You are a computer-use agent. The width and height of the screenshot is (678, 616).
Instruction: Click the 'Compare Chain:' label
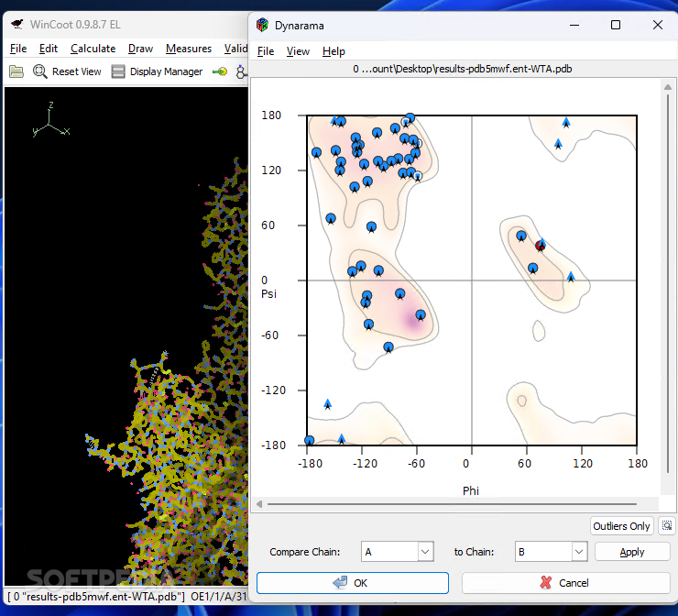click(305, 552)
